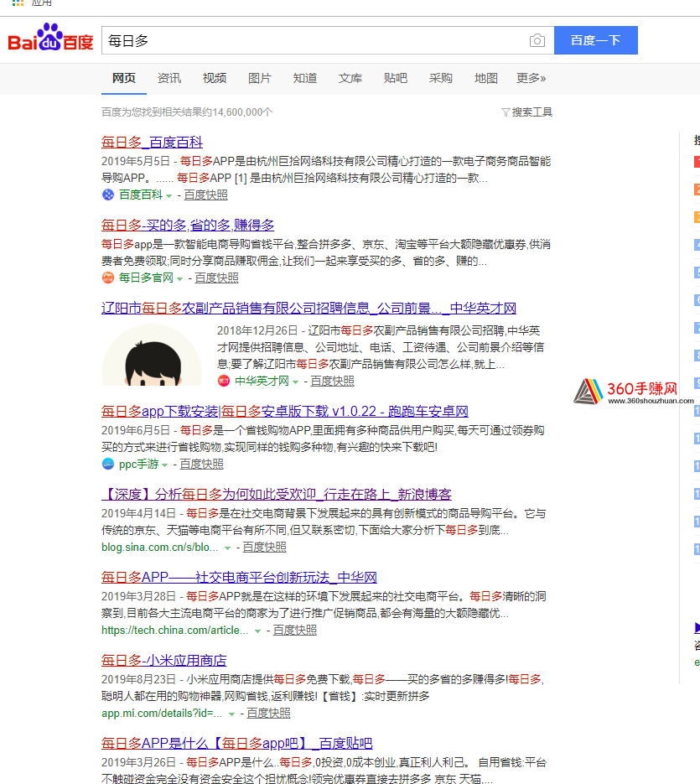Click the ppc手游 source favicon
This screenshot has width=700, height=784.
point(108,464)
